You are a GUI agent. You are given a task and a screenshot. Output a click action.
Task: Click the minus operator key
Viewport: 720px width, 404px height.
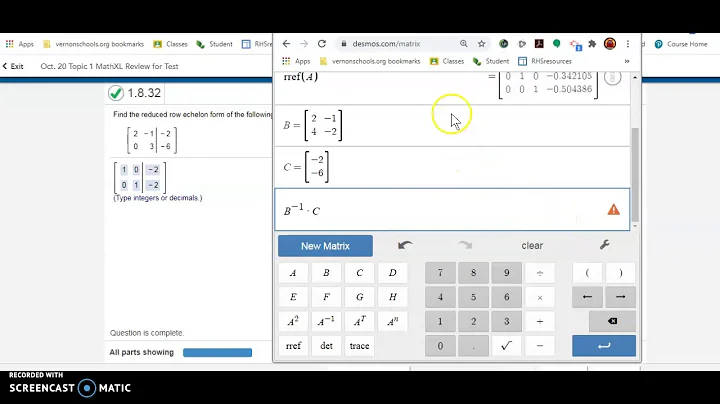click(540, 346)
